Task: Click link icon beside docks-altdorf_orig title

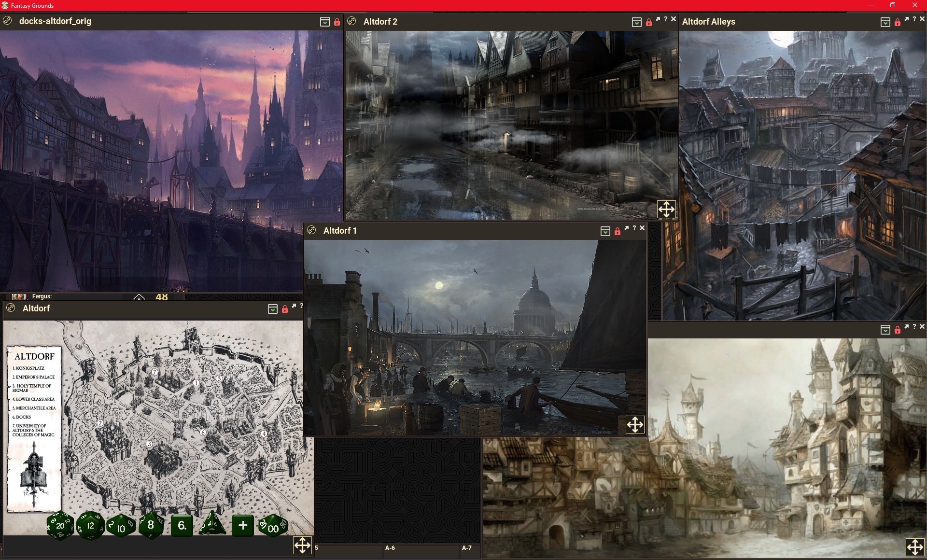Action: click(7, 21)
